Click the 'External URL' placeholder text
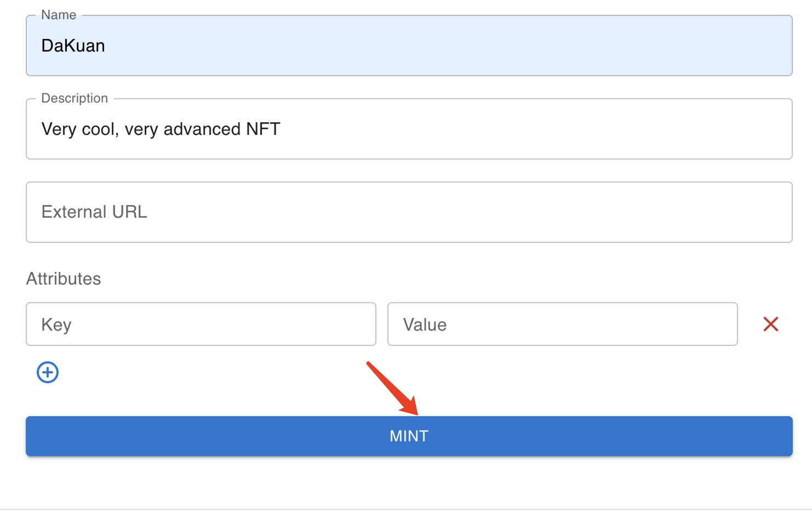Image resolution: width=812 pixels, height=511 pixels. [x=94, y=212]
